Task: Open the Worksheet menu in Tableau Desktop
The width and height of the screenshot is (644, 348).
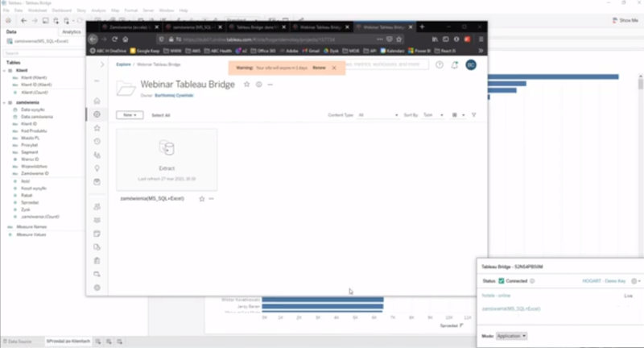Action: pyautogui.click(x=37, y=10)
